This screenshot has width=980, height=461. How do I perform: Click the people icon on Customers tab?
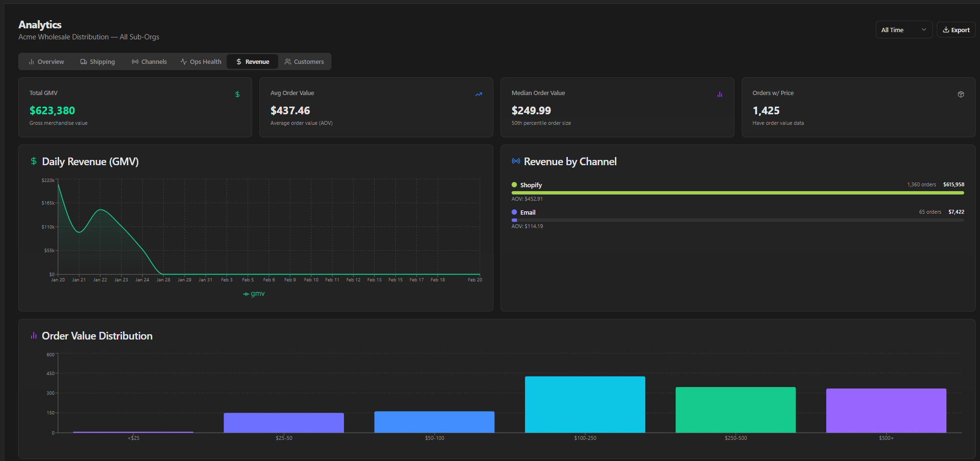click(x=288, y=61)
